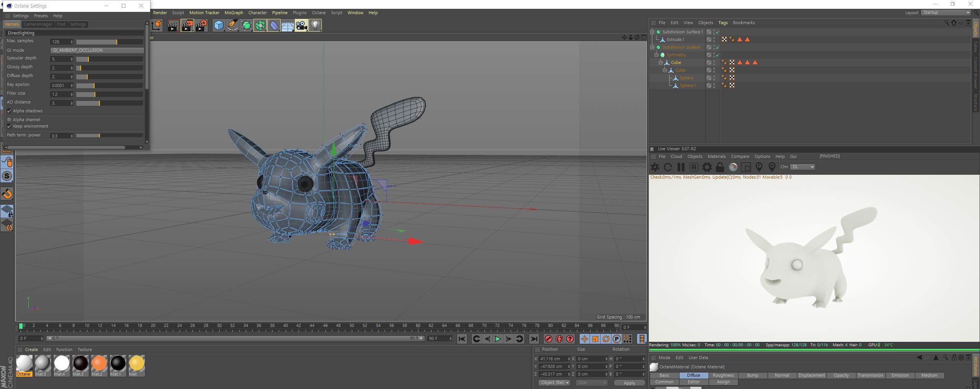The height and width of the screenshot is (389, 980).
Task: Click frame 30 on the timeline ruler
Action: [x=219, y=326]
